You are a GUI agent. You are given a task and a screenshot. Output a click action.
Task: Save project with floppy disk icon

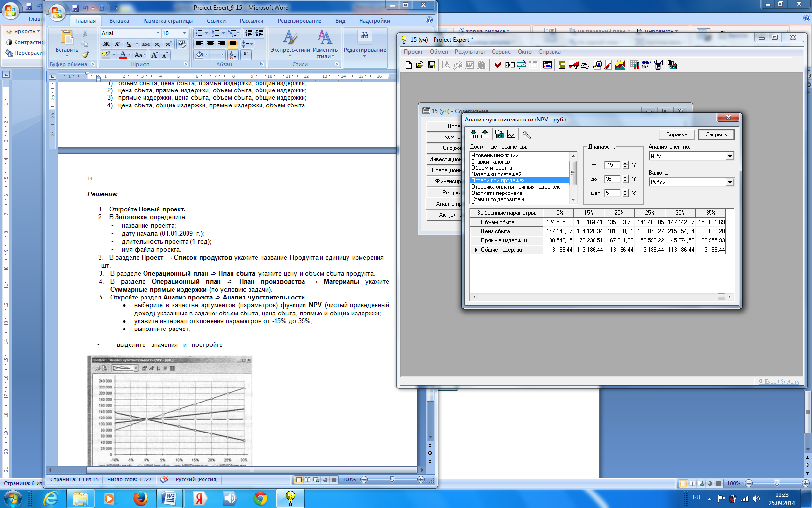point(431,65)
